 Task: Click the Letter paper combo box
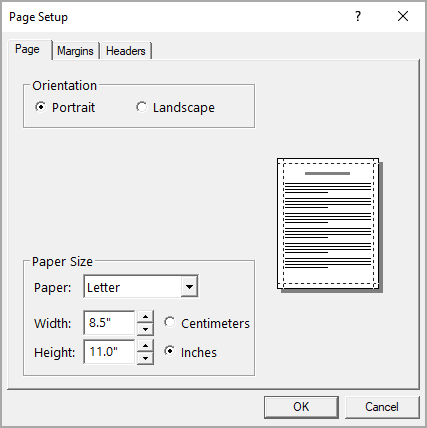click(141, 286)
